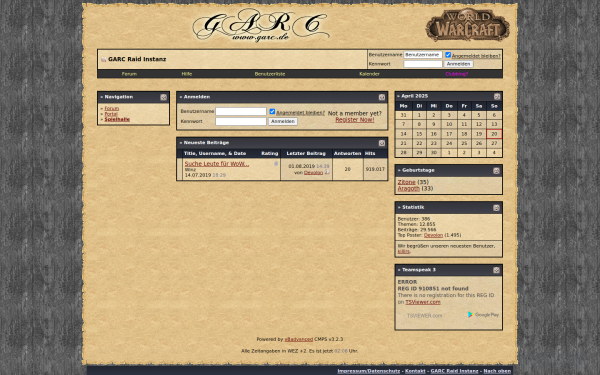Select day 15 in the April calendar
Screen dimensions: 600x375
[x=419, y=134]
